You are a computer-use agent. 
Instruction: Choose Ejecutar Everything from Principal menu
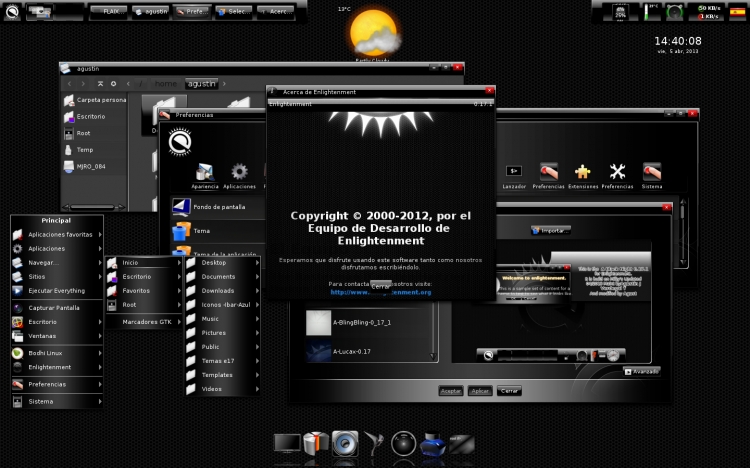click(57, 291)
